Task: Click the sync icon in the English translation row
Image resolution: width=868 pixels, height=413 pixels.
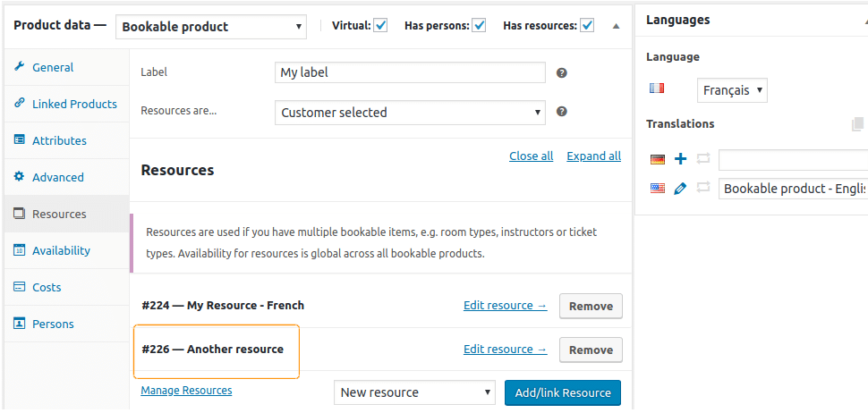Action: (x=703, y=189)
